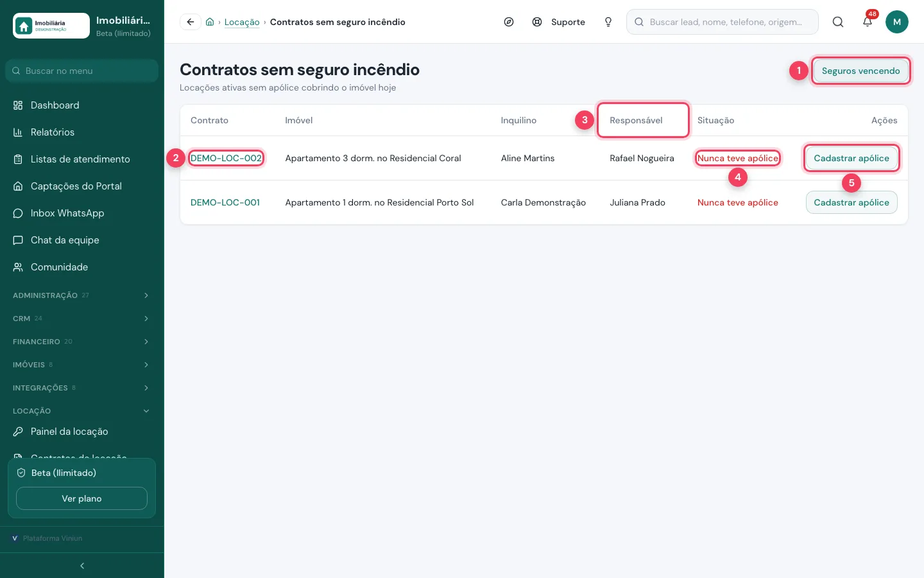The image size is (924, 578).
Task: Open Inbox WhatsApp
Action: point(81,213)
